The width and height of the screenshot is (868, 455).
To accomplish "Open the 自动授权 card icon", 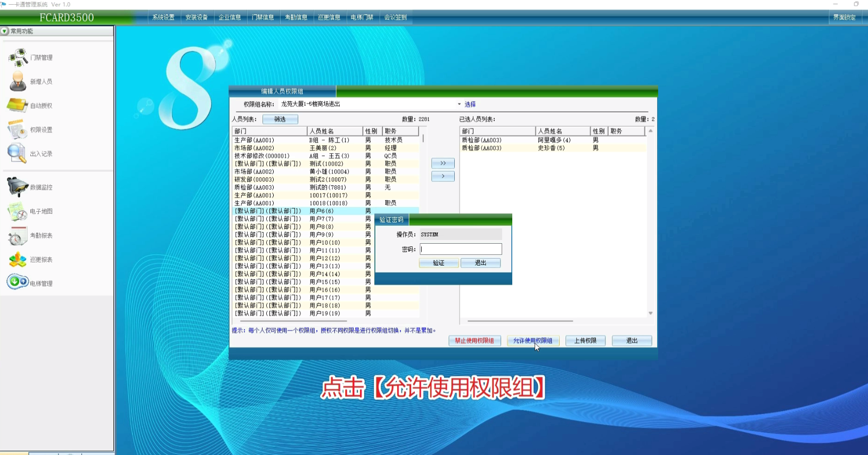I will point(18,105).
